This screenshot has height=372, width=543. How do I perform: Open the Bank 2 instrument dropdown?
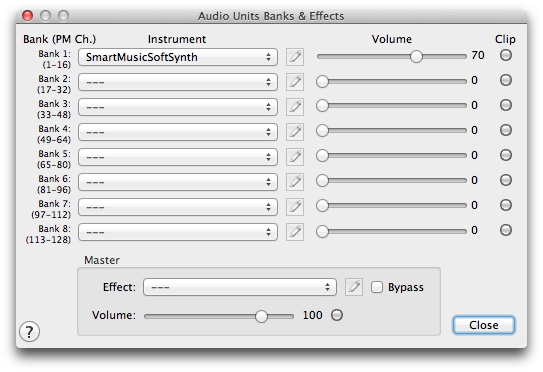(178, 82)
